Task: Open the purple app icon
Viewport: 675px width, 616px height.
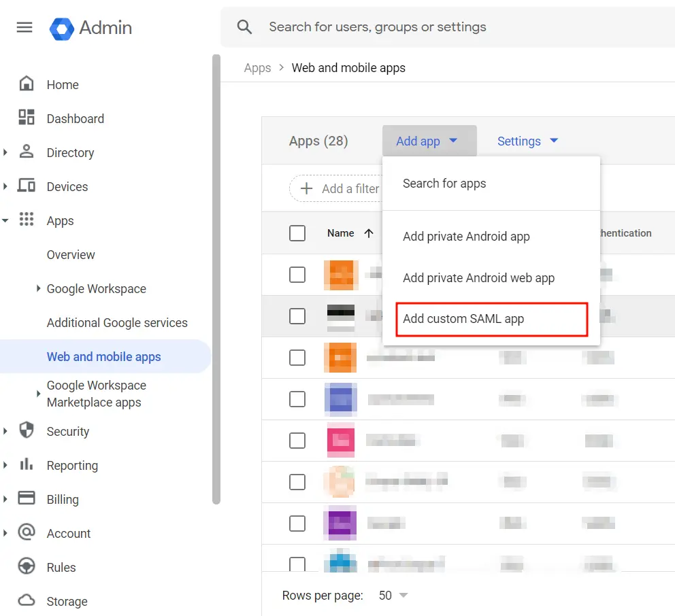Action: pyautogui.click(x=340, y=524)
